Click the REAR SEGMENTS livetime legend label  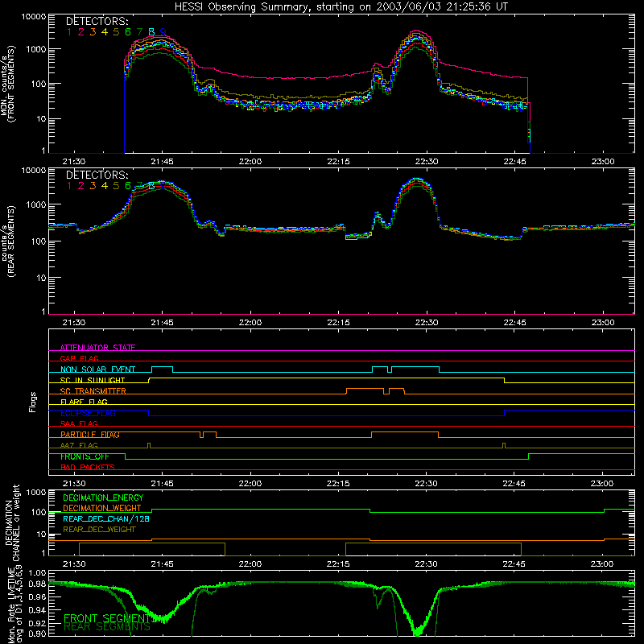107,627
